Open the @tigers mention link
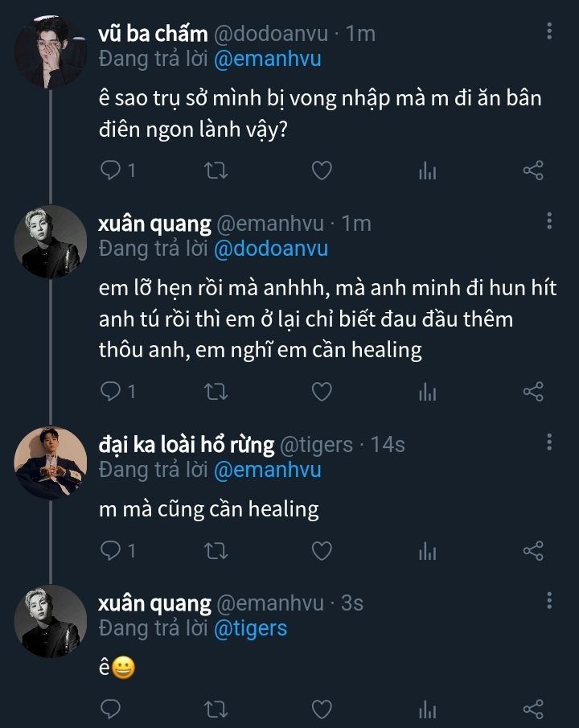The height and width of the screenshot is (728, 579). [x=250, y=628]
